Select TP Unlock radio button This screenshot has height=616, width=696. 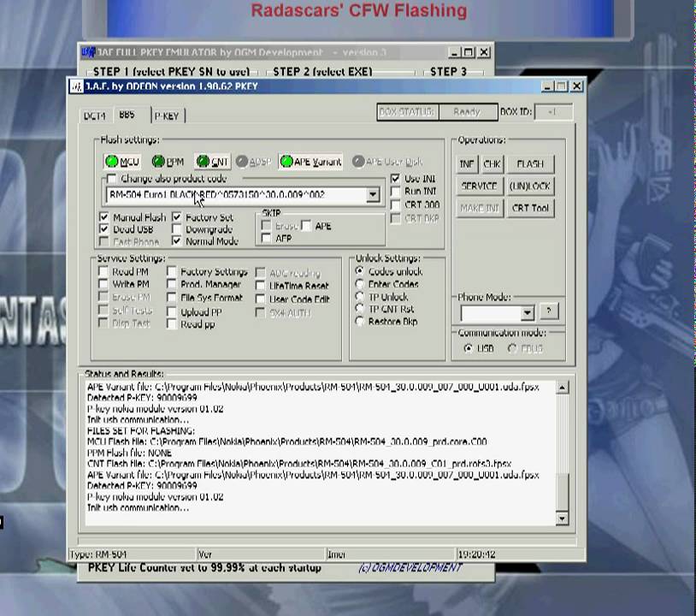tap(359, 296)
